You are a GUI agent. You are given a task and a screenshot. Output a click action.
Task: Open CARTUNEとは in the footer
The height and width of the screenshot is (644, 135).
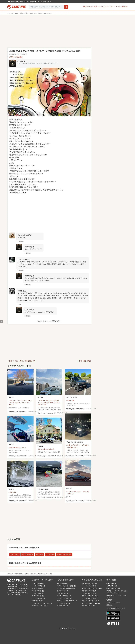pyautogui.click(x=111, y=584)
